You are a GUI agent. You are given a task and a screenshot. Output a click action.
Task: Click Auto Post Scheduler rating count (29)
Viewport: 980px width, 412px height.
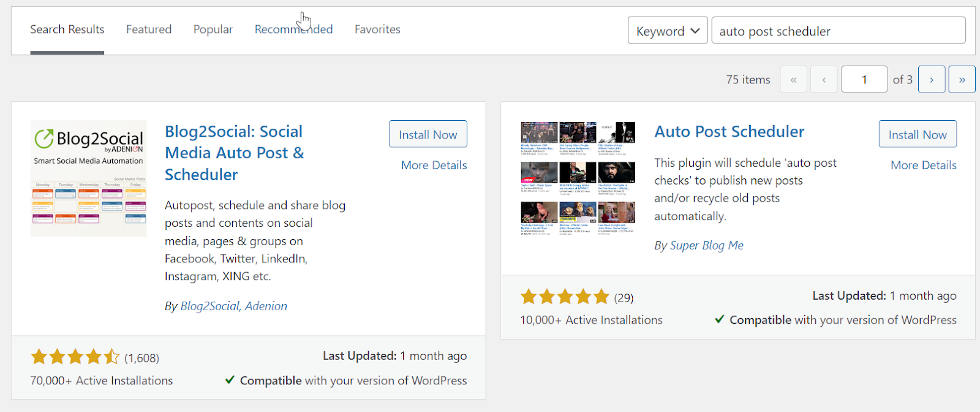point(624,298)
